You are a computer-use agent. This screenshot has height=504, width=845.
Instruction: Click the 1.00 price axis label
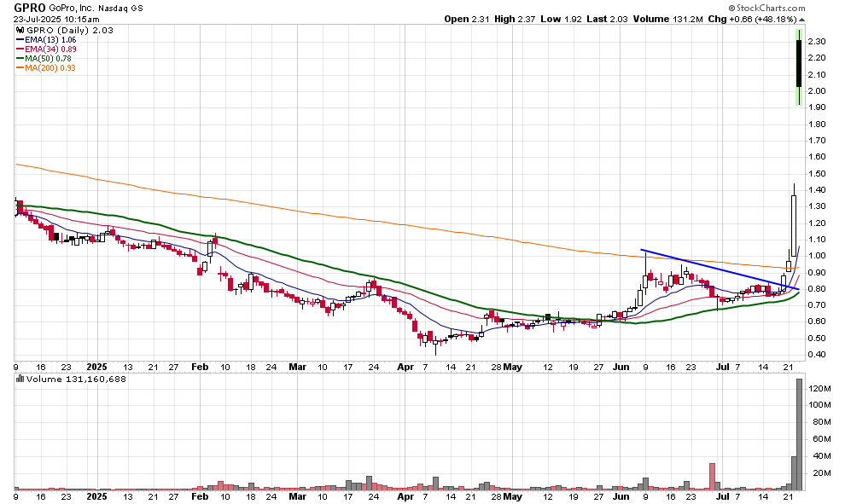pyautogui.click(x=817, y=256)
